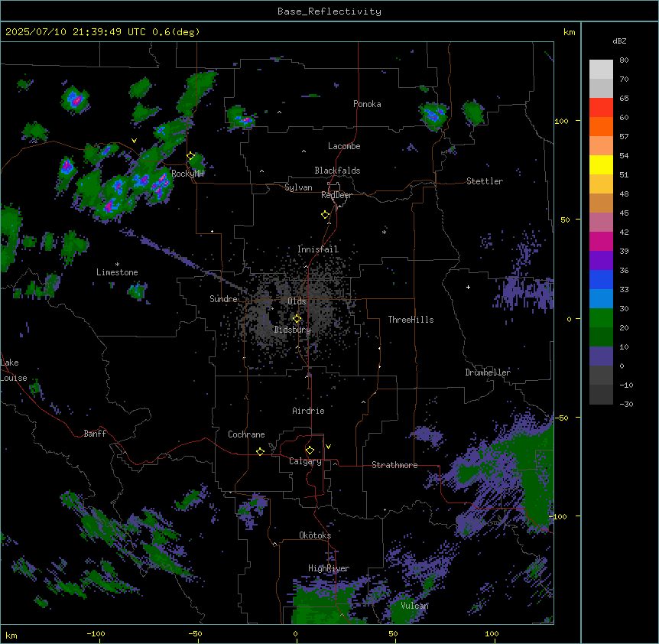659x644 pixels.
Task: Click the yellow diamond marker south of RedDeer
Action: (326, 215)
